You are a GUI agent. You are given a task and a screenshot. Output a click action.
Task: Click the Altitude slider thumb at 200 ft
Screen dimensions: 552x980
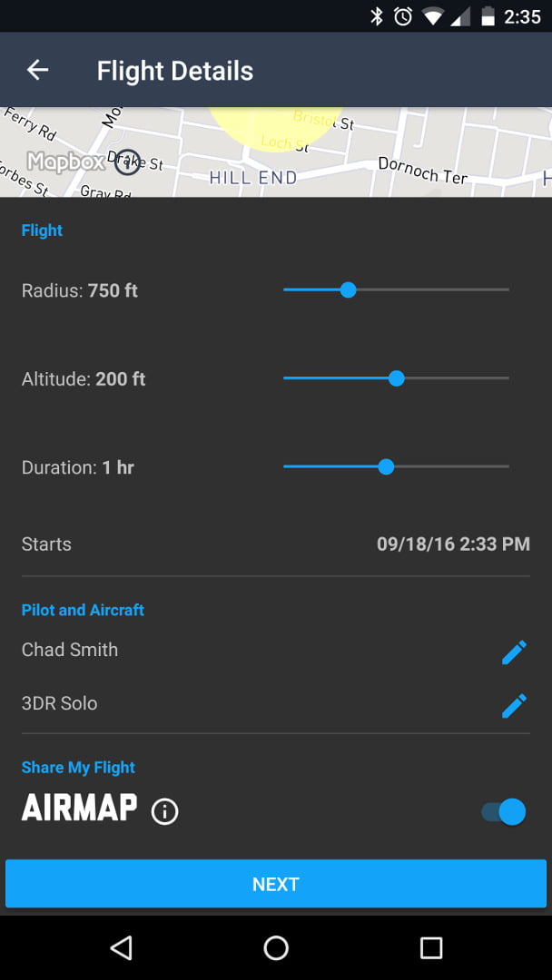point(397,378)
